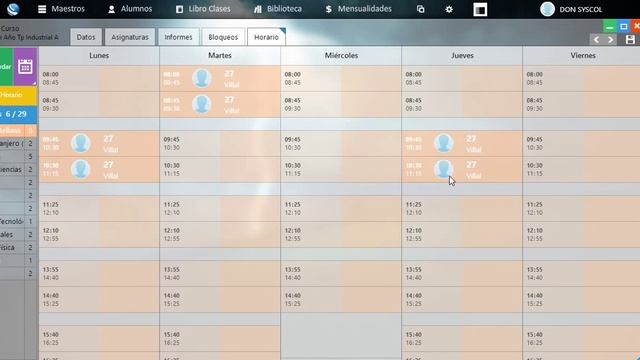640x360 pixels.
Task: Select the subject row ending in 'isica'
Action: click(18, 247)
